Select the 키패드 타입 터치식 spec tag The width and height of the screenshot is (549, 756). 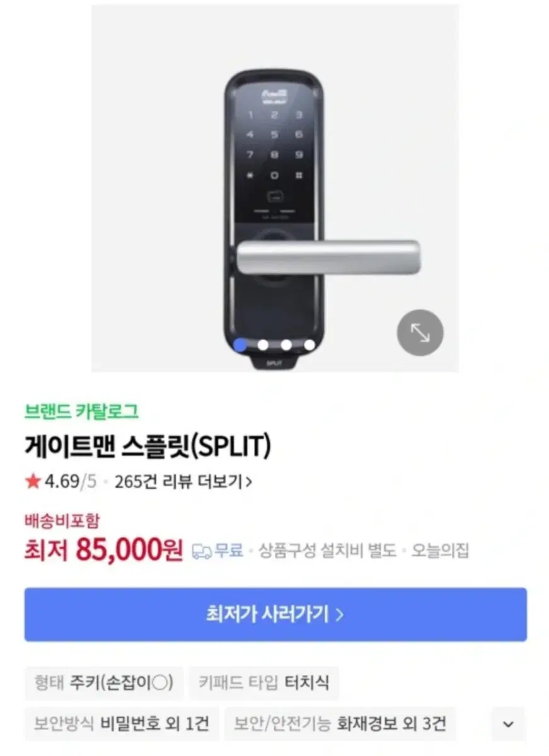pos(263,683)
